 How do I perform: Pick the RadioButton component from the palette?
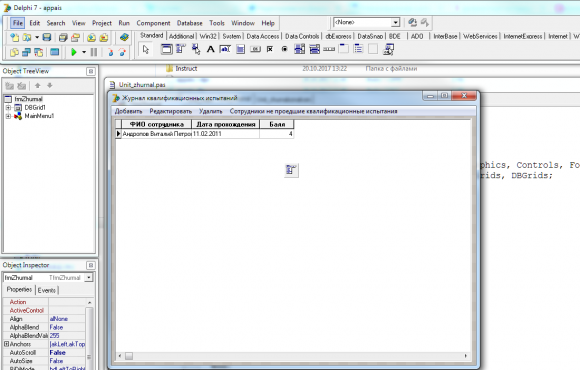tap(284, 49)
